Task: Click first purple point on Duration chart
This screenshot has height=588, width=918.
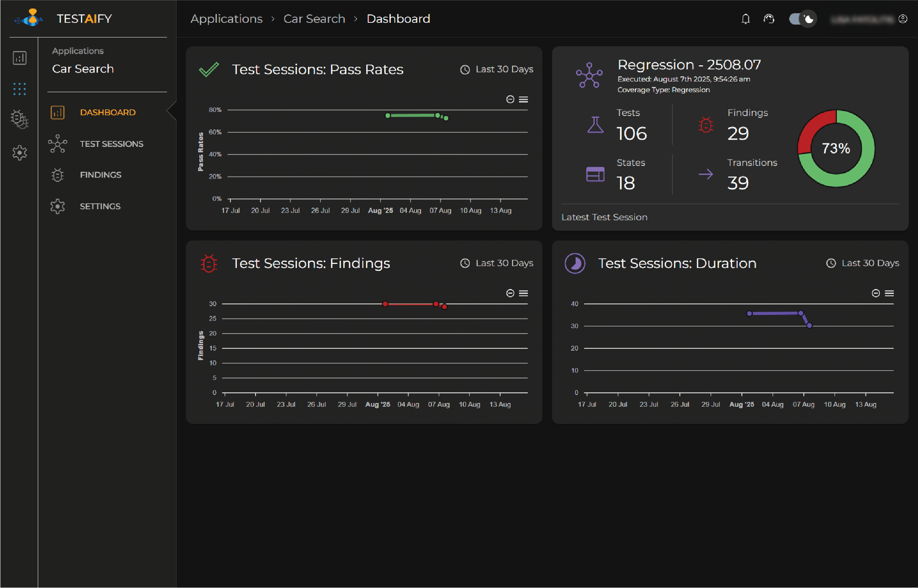Action: tap(750, 314)
